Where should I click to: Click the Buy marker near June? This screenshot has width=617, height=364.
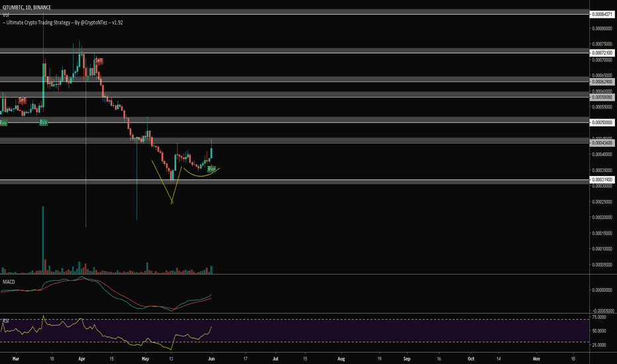[211, 169]
